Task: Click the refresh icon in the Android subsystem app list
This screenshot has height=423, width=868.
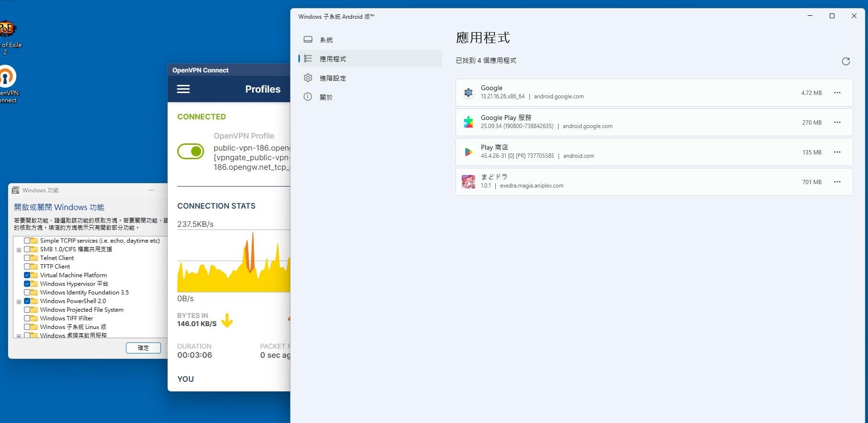Action: coord(846,61)
